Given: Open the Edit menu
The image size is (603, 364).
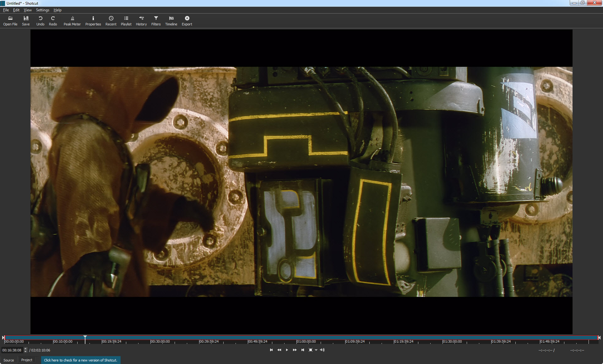Looking at the screenshot, I should tap(16, 10).
